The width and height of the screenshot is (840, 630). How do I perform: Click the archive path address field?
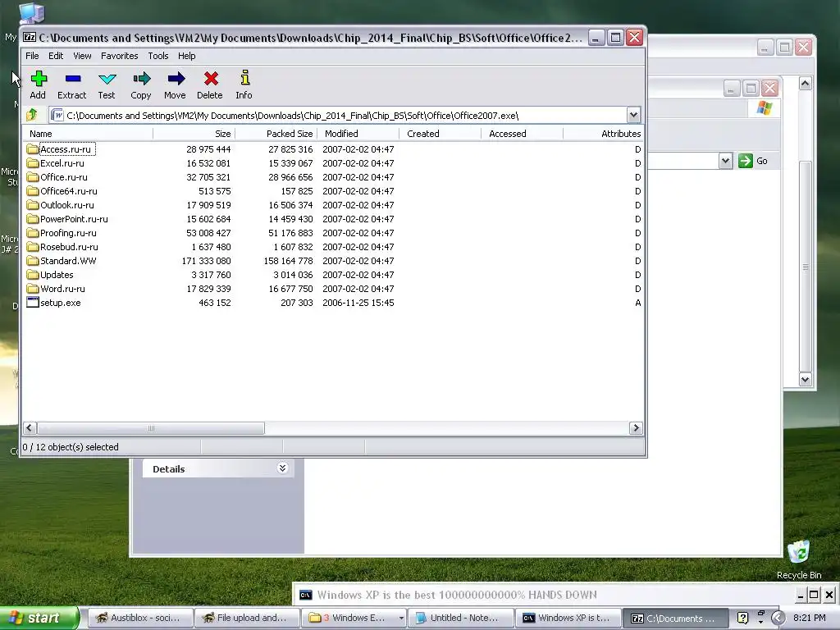(x=337, y=115)
